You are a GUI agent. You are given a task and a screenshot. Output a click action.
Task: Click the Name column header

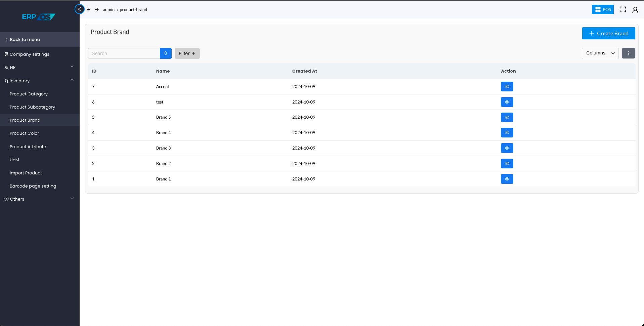point(163,71)
